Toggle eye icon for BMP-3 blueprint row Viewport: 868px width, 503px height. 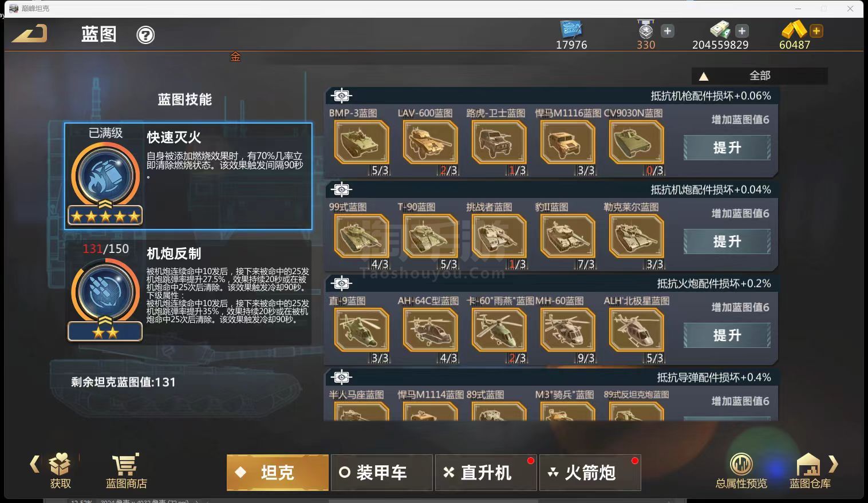click(341, 96)
